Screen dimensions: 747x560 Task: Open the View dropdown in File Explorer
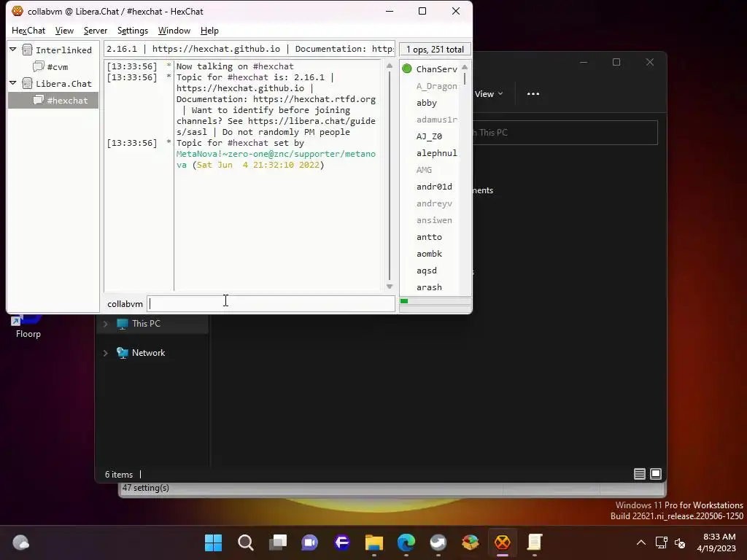tap(489, 94)
